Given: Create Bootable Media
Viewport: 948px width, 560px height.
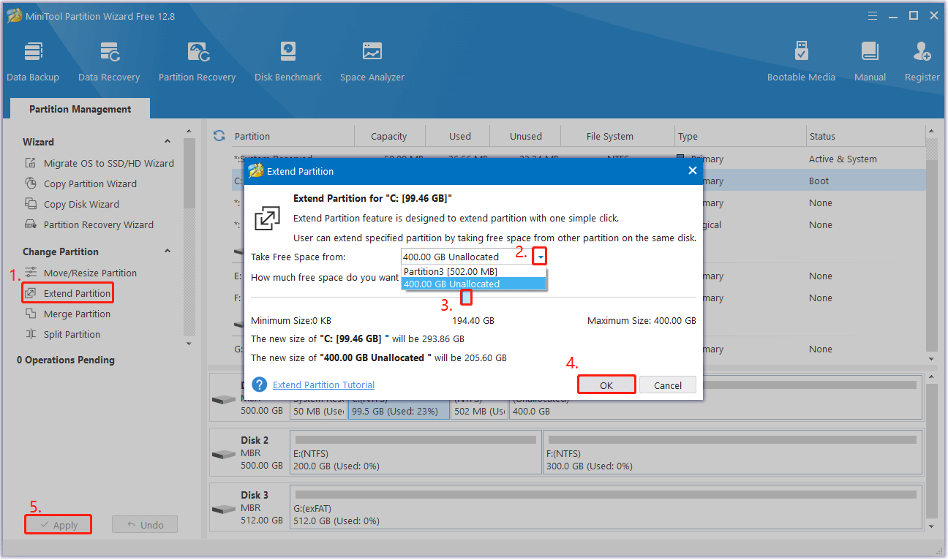Looking at the screenshot, I should pyautogui.click(x=801, y=61).
